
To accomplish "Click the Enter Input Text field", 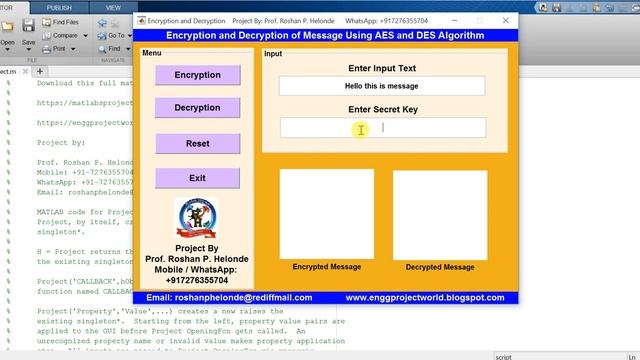I will 382,86.
